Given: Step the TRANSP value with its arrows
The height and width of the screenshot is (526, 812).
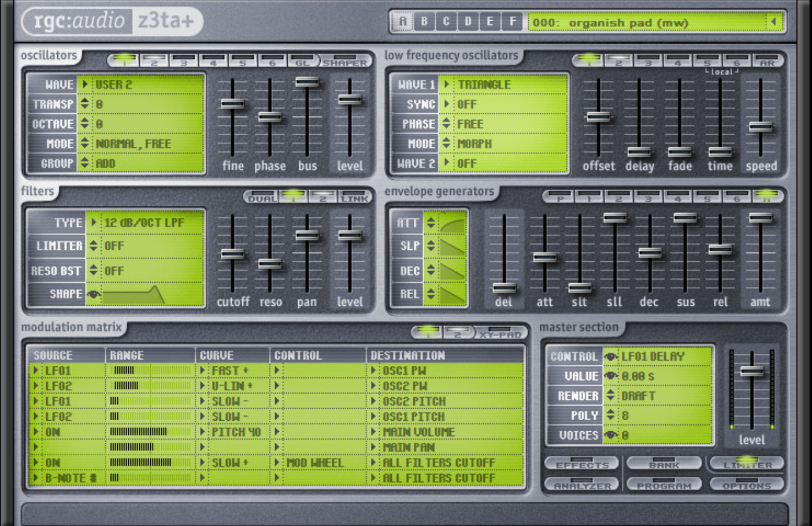Looking at the screenshot, I should pos(85,104).
